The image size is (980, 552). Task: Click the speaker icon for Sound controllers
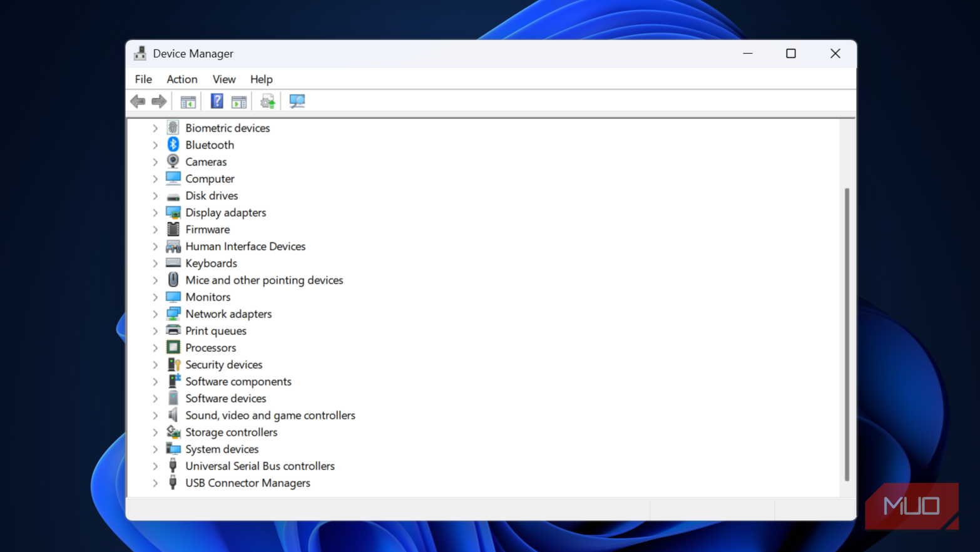click(173, 415)
